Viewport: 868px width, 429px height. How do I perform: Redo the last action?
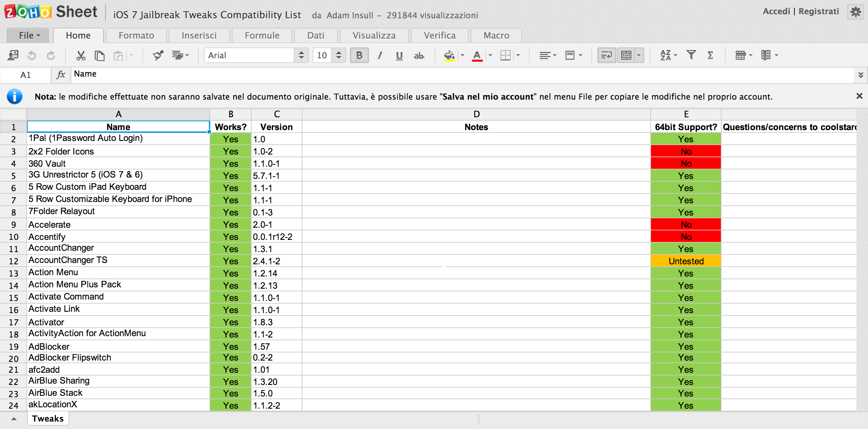[x=51, y=55]
